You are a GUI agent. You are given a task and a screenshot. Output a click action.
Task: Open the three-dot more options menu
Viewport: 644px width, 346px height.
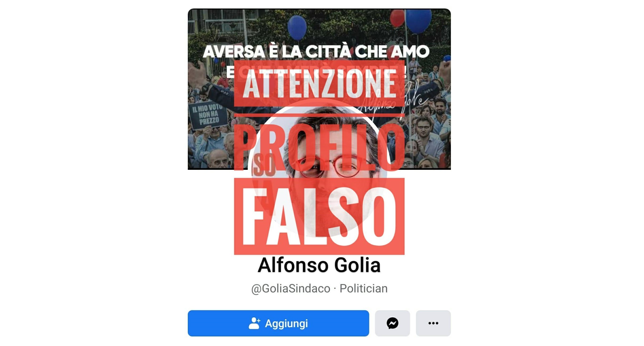433,323
